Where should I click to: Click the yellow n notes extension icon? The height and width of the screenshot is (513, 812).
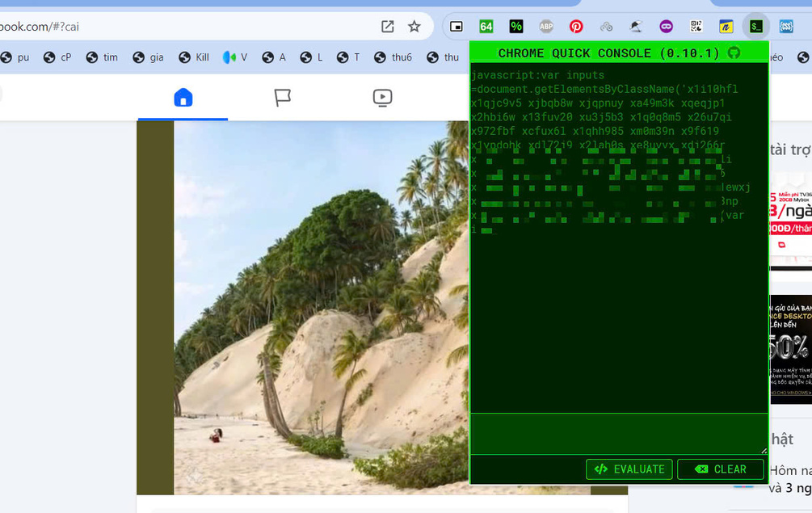(x=726, y=27)
